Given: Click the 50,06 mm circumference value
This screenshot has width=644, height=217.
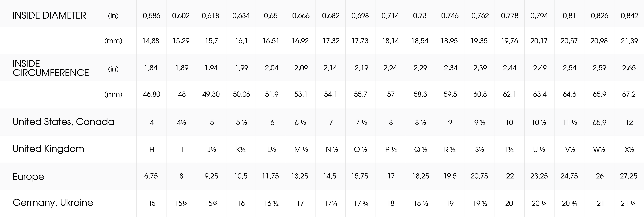Looking at the screenshot, I should [x=241, y=94].
